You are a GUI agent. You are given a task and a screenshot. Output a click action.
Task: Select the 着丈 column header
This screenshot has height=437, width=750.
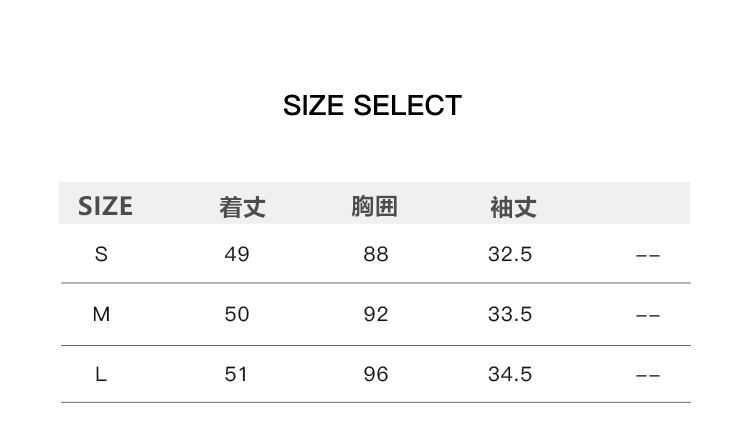(x=243, y=207)
